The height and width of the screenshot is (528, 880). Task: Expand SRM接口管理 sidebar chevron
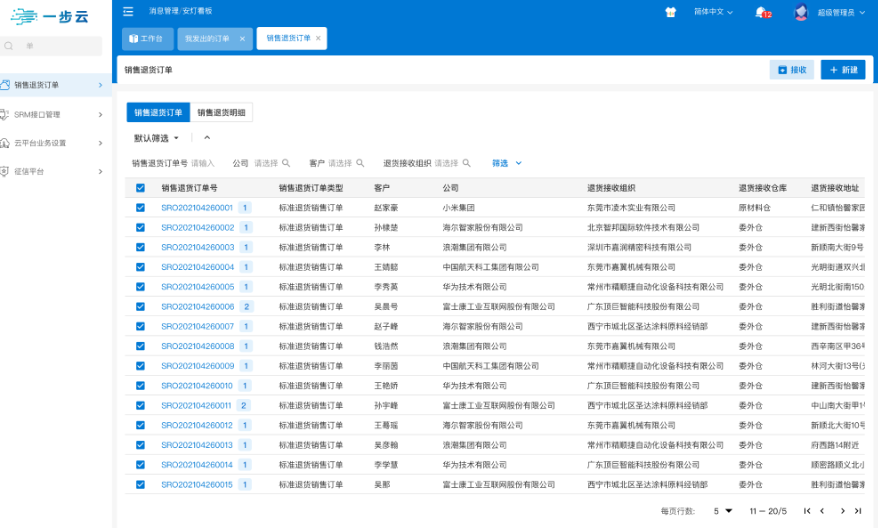coord(100,114)
